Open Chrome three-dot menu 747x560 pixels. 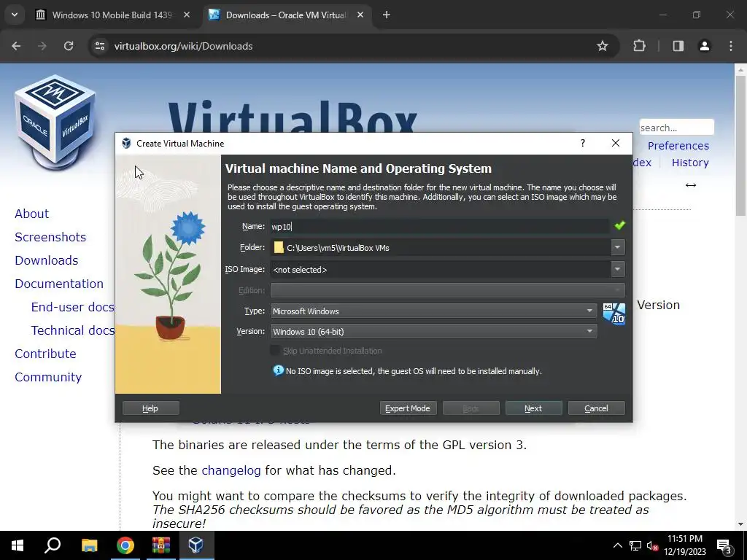coord(731,46)
